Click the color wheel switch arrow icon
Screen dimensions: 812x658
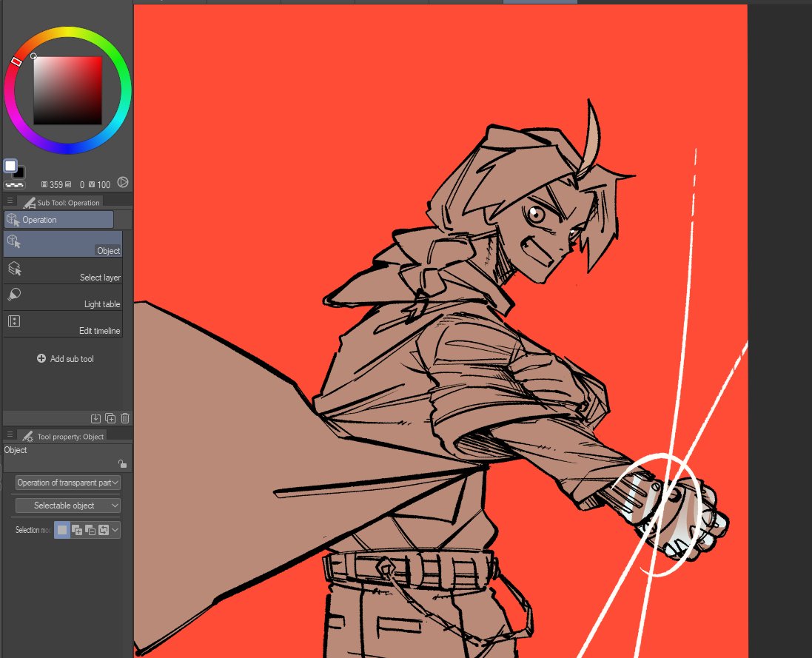(123, 182)
